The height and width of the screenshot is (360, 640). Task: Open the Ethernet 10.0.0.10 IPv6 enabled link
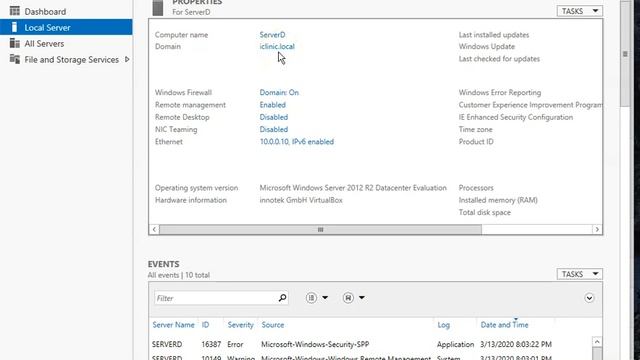[297, 142]
